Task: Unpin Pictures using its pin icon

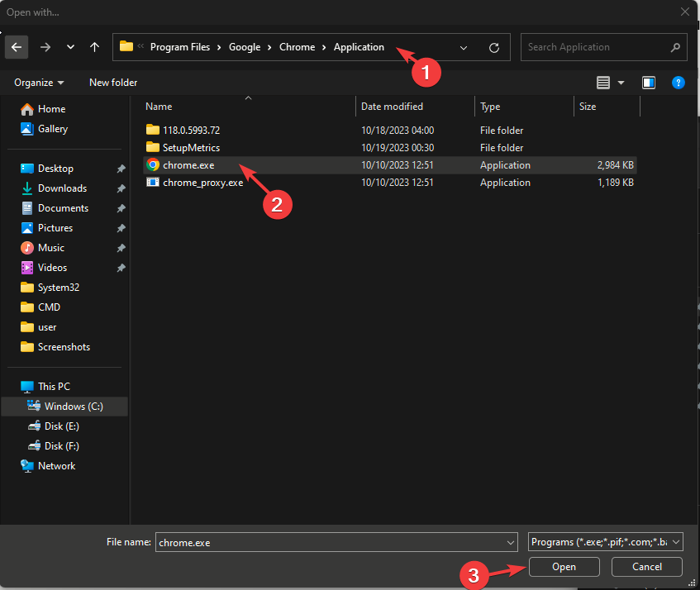Action: (121, 228)
